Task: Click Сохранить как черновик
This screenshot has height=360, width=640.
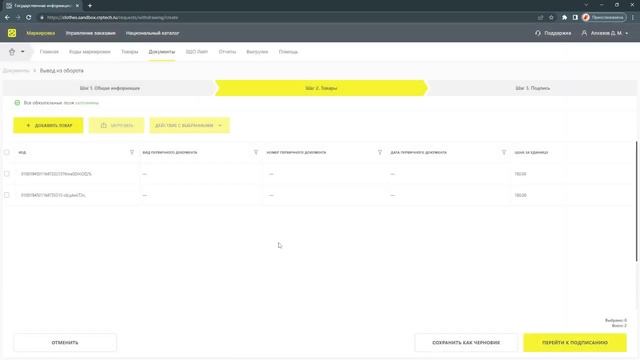Action: (x=466, y=342)
